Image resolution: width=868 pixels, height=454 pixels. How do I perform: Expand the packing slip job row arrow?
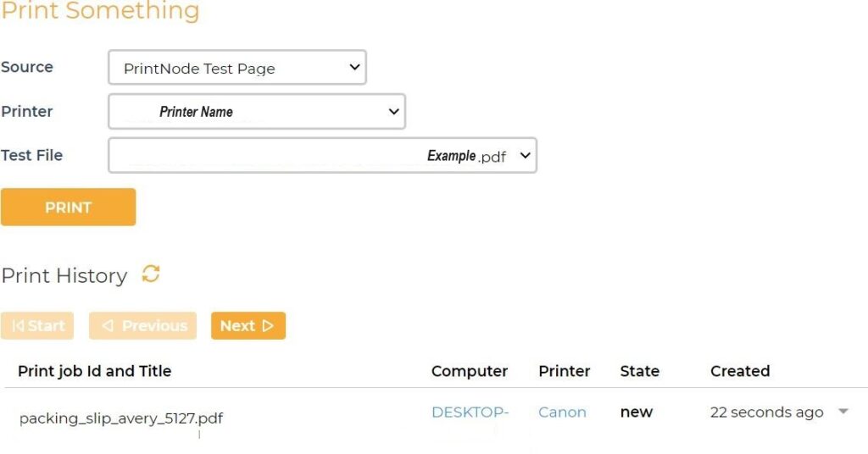pos(843,412)
